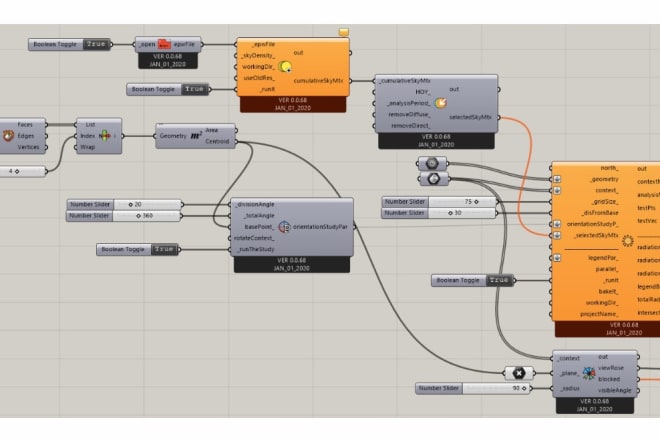The width and height of the screenshot is (660, 440).
Task: Click the north_ input label
Action: pos(609,168)
